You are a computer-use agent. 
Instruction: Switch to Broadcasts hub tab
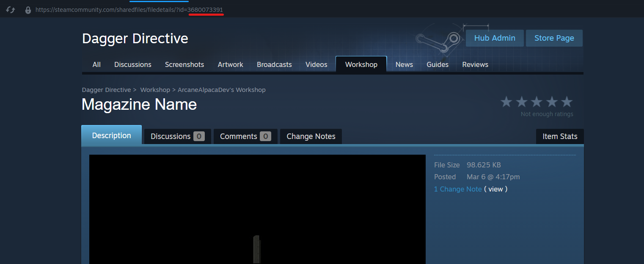tap(274, 64)
